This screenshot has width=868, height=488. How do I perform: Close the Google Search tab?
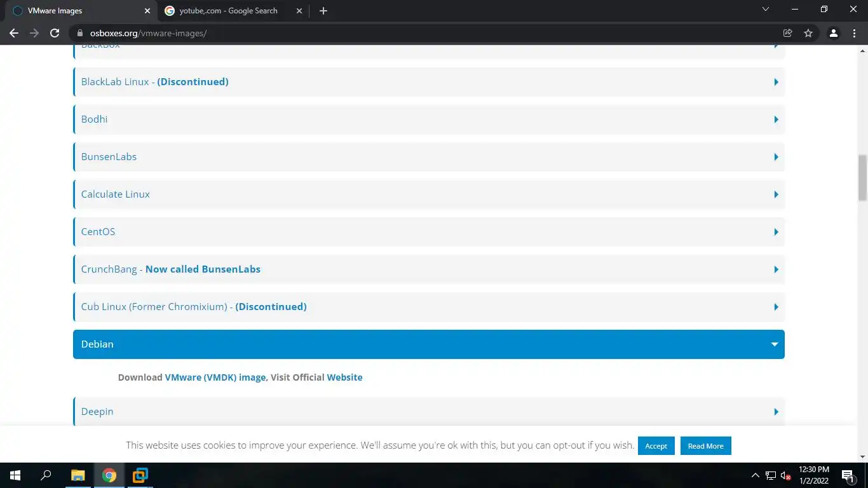point(299,11)
